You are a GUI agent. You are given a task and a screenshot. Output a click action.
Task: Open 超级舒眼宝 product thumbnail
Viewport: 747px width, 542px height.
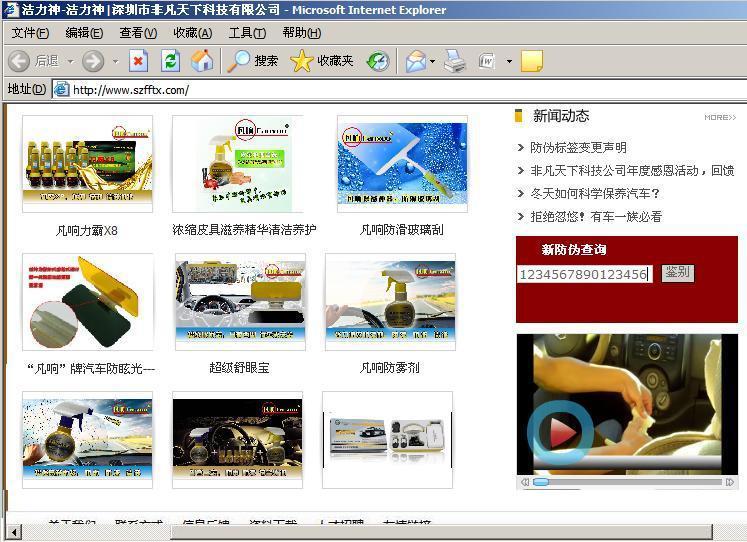tap(240, 301)
